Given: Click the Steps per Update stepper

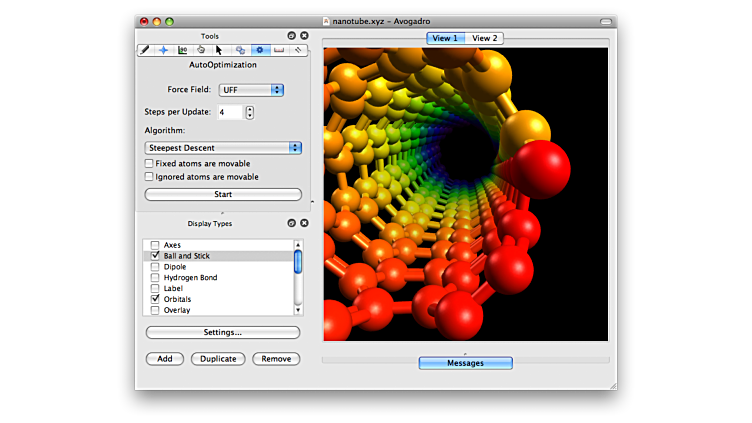Looking at the screenshot, I should [x=249, y=112].
